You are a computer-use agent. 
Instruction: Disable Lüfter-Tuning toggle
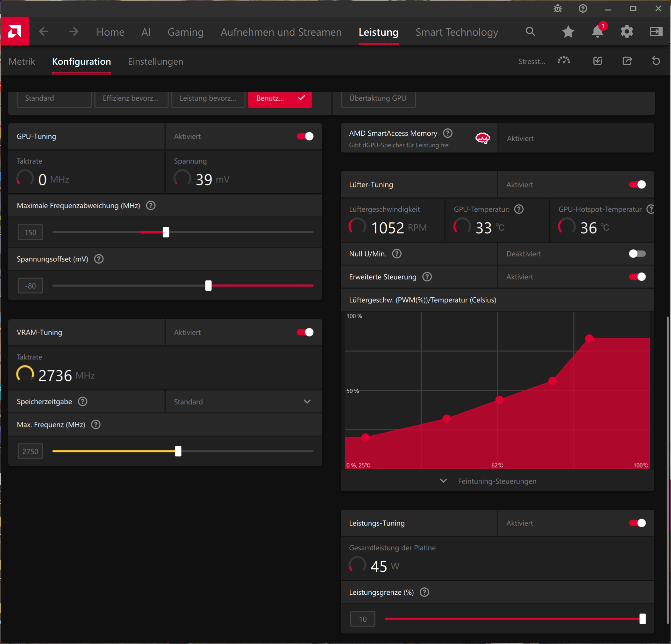(x=637, y=184)
